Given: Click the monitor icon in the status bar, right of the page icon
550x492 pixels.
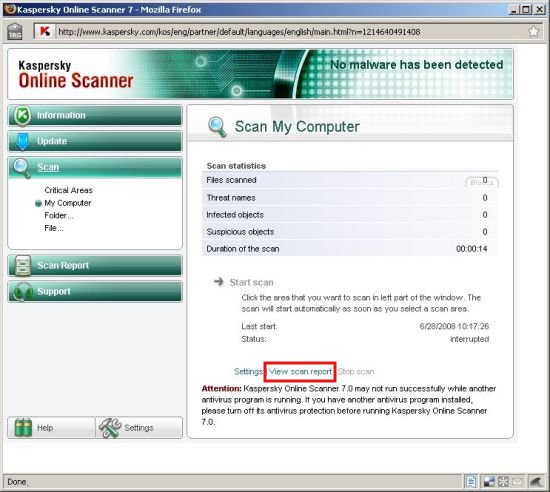Looking at the screenshot, I should pos(489,482).
